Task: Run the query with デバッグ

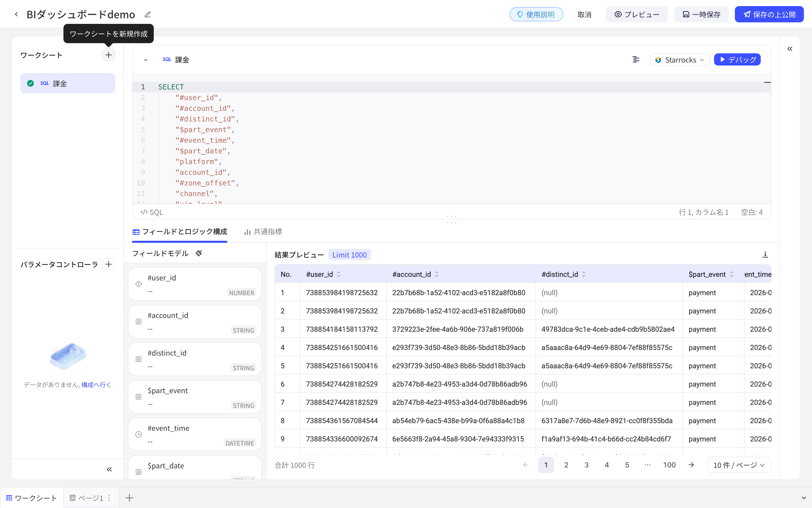Action: click(737, 60)
